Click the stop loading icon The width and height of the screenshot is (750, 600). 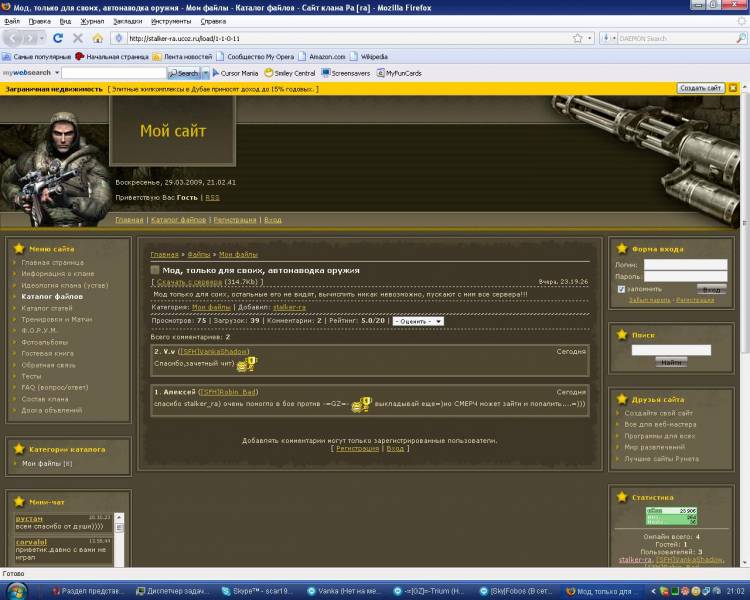78,38
